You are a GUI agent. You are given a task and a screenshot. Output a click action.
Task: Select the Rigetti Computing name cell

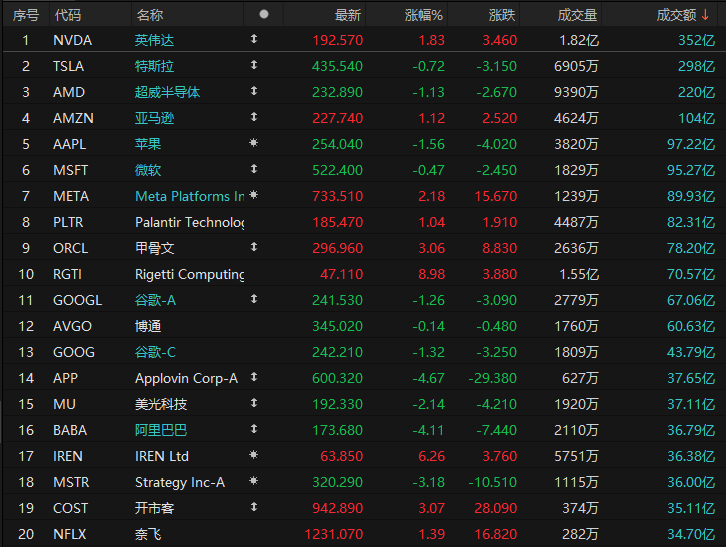(190, 274)
